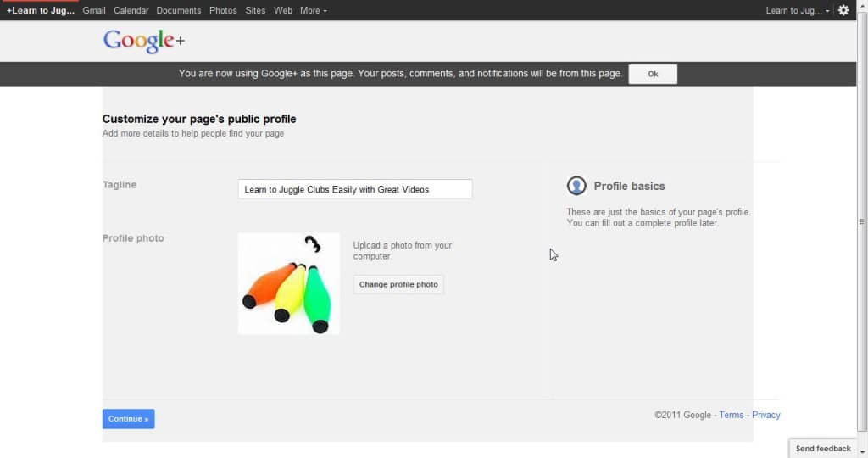Screen dimensions: 868x458
Task: Open Documents in the top bar
Action: pos(179,10)
